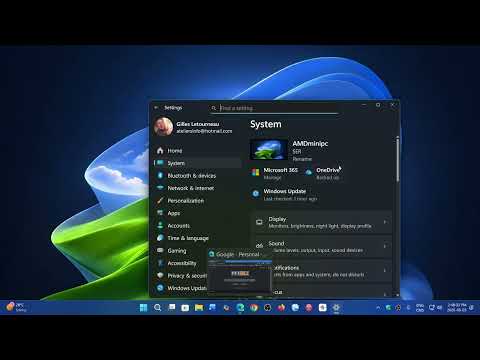This screenshot has width=480, height=360.
Task: Open Bluetooth & devices settings
Action: click(197, 176)
